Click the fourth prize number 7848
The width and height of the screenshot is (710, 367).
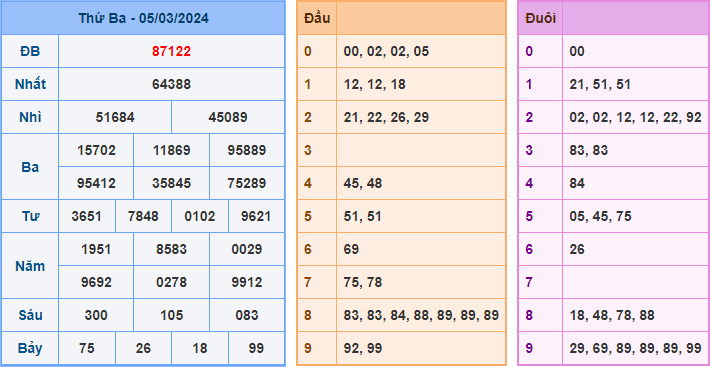coord(143,216)
